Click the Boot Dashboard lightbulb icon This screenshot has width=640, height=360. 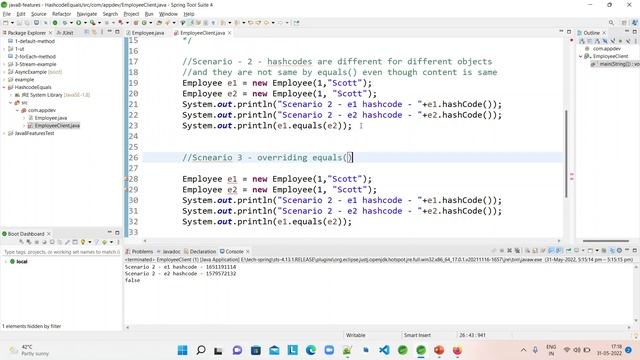click(x=83, y=242)
